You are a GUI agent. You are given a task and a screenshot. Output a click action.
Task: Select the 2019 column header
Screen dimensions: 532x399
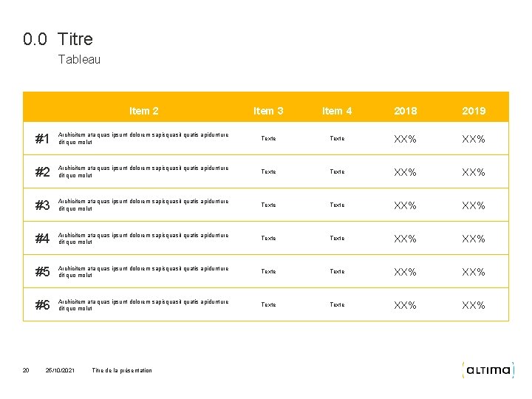click(x=474, y=111)
